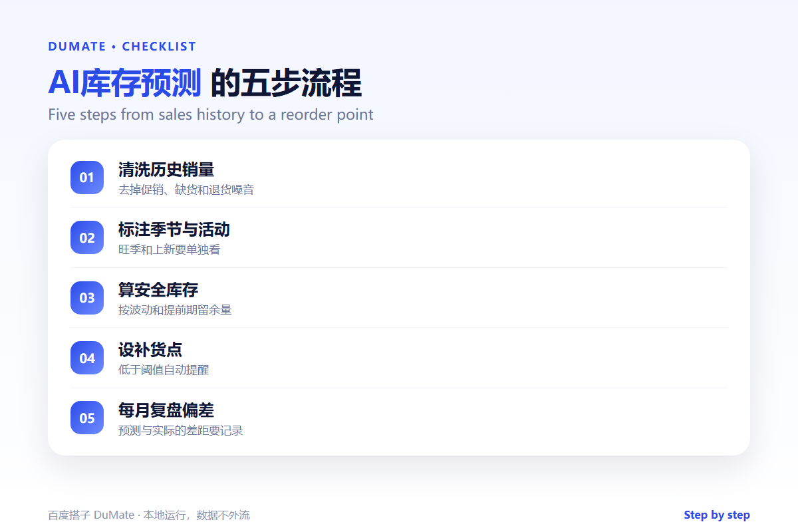Select the subtitle 按波动和提前期留余量

pos(175,310)
